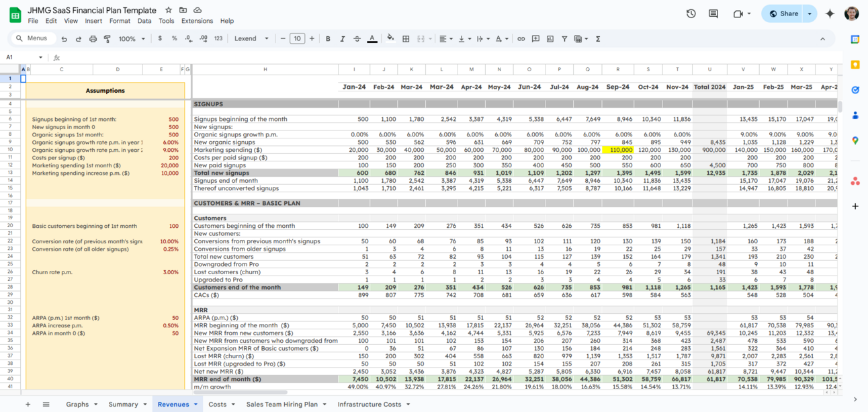
Task: Click the Gemini sparkle icon
Action: tap(830, 13)
